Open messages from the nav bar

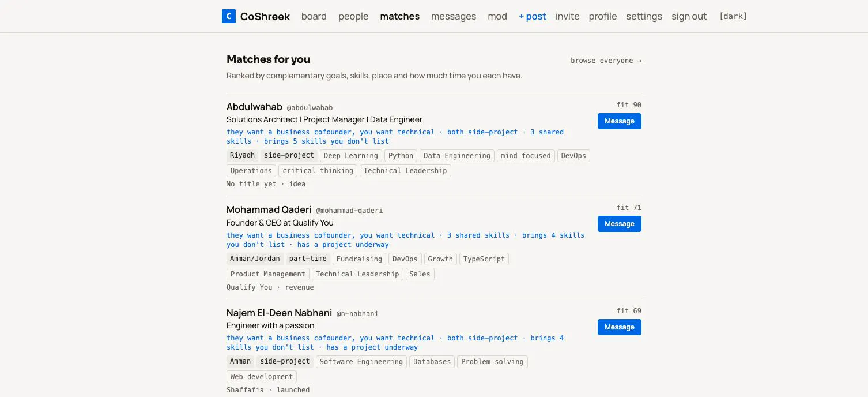pos(454,16)
